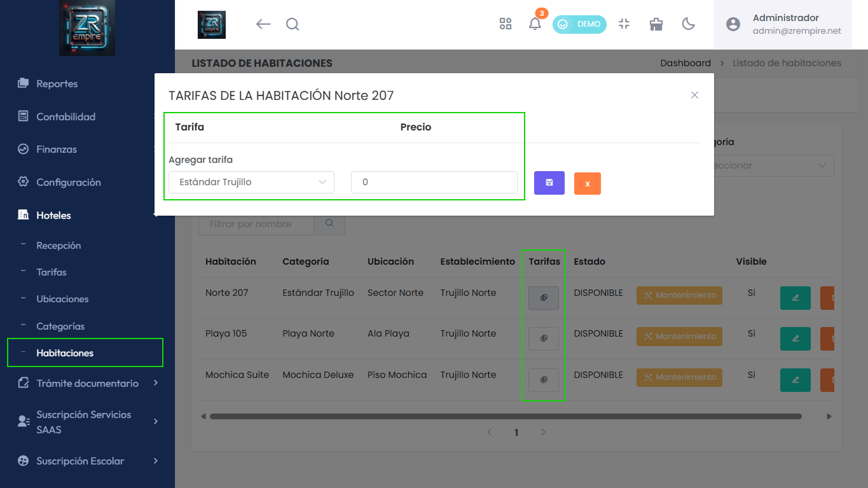This screenshot has width=868, height=488.
Task: Open Ubicaciones submenu item
Action: (62, 299)
